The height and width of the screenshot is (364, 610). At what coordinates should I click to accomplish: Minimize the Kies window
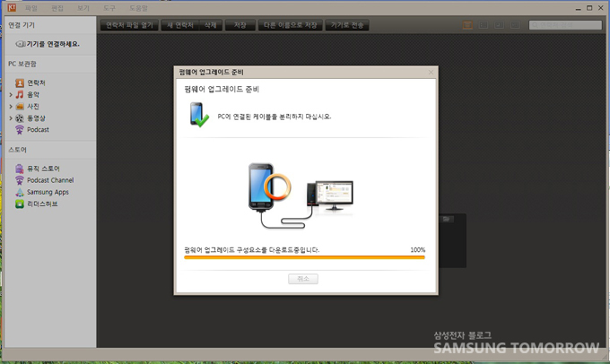(x=578, y=8)
